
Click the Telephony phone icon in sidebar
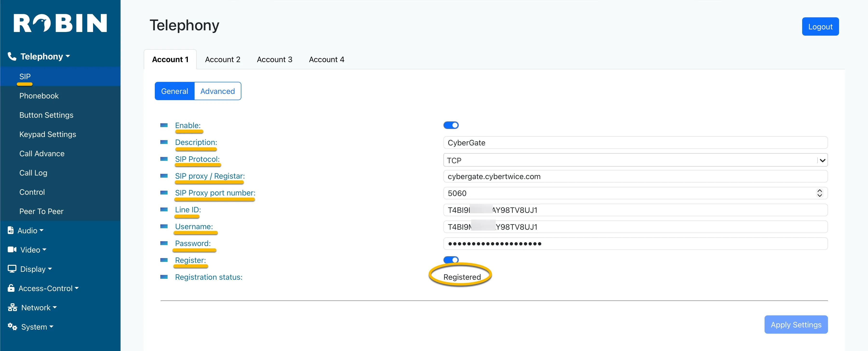[x=12, y=56]
